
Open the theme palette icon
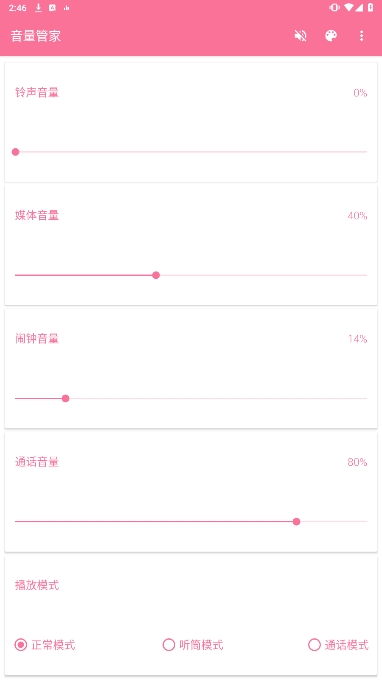point(331,36)
